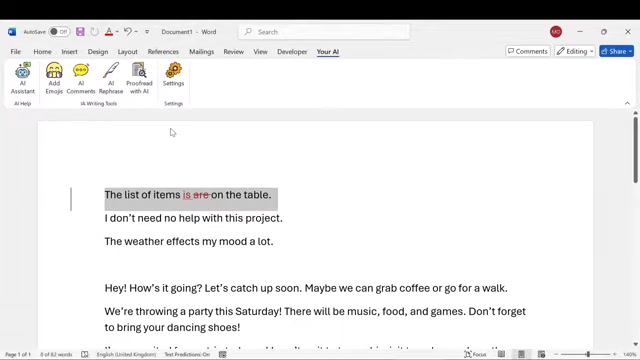640x360 pixels.
Task: Switch to Web Layout view
Action: pyautogui.click(x=542, y=354)
